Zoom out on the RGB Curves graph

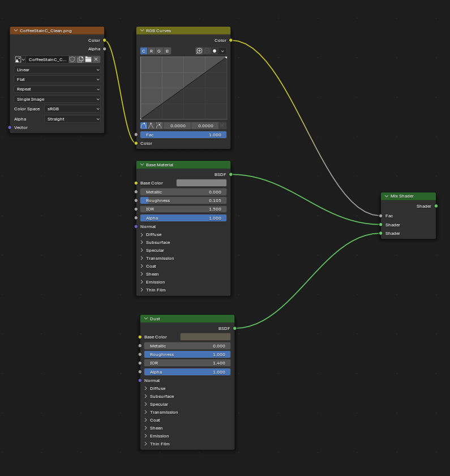click(207, 51)
